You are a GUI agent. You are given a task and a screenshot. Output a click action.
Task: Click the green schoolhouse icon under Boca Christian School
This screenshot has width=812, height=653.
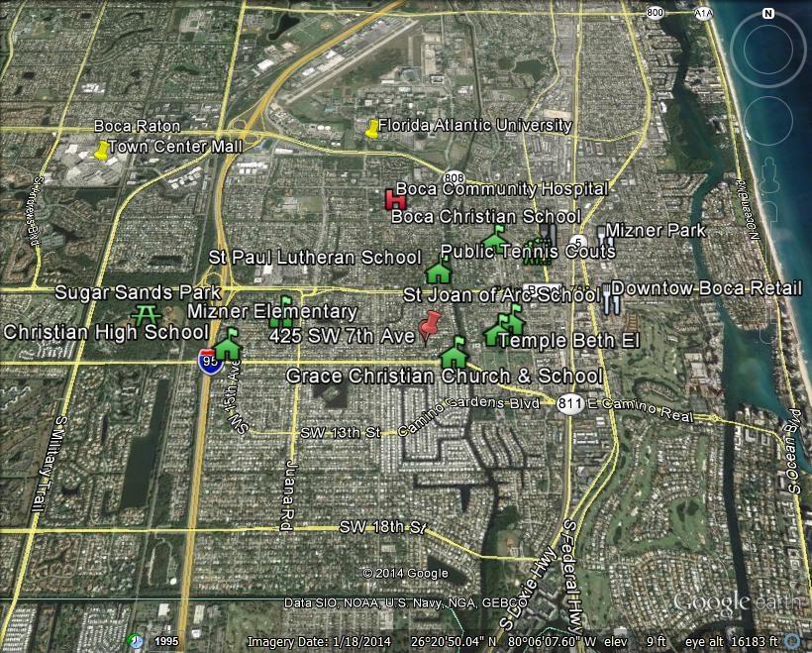tap(495, 239)
